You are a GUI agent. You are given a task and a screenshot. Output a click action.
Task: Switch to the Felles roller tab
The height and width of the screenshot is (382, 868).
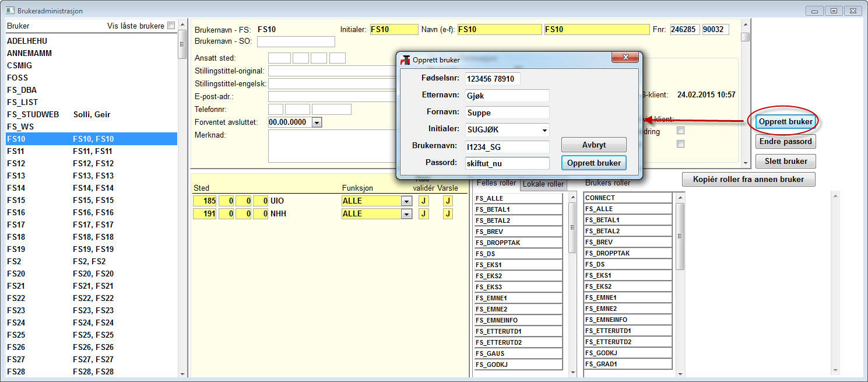[496, 183]
